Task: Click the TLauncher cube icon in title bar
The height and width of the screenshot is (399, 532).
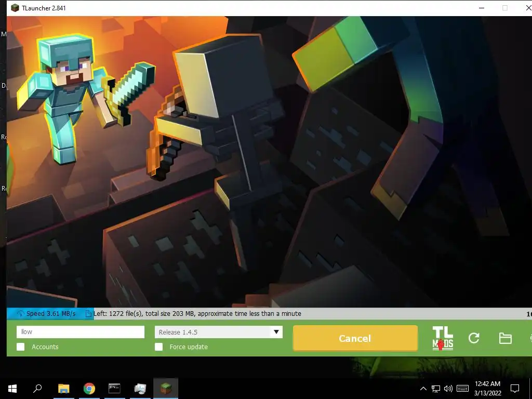Action: [x=15, y=8]
